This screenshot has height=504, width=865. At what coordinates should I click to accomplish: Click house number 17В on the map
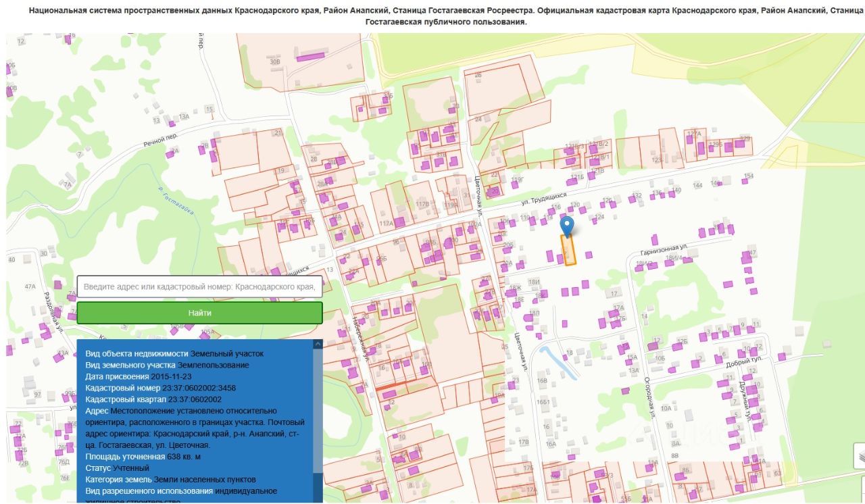point(524,442)
